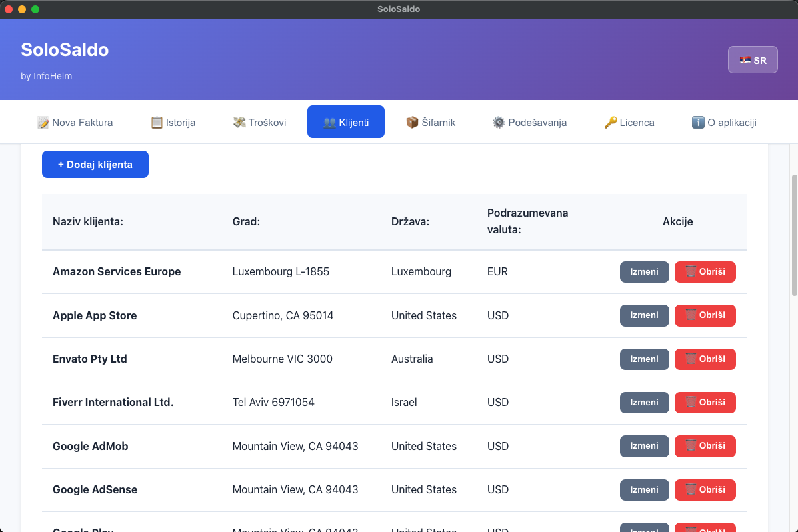The width and height of the screenshot is (798, 532).
Task: Edit the Google AdMob client
Action: 644,446
